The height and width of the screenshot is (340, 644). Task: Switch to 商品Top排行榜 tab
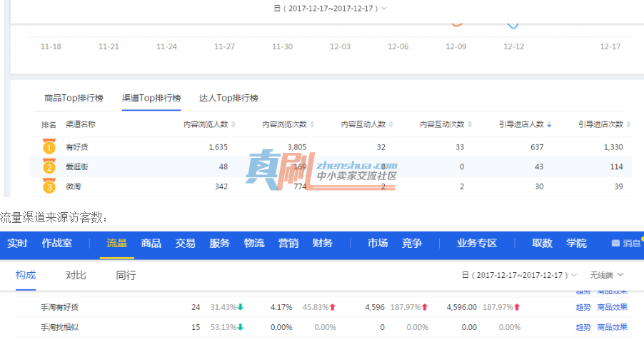[74, 98]
